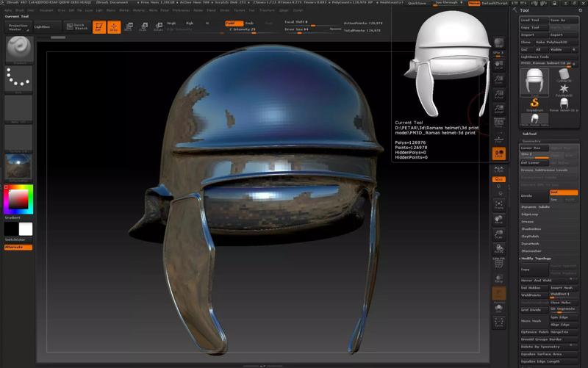The width and height of the screenshot is (588, 368).
Task: Select the Draw mode button
Action: click(x=114, y=27)
